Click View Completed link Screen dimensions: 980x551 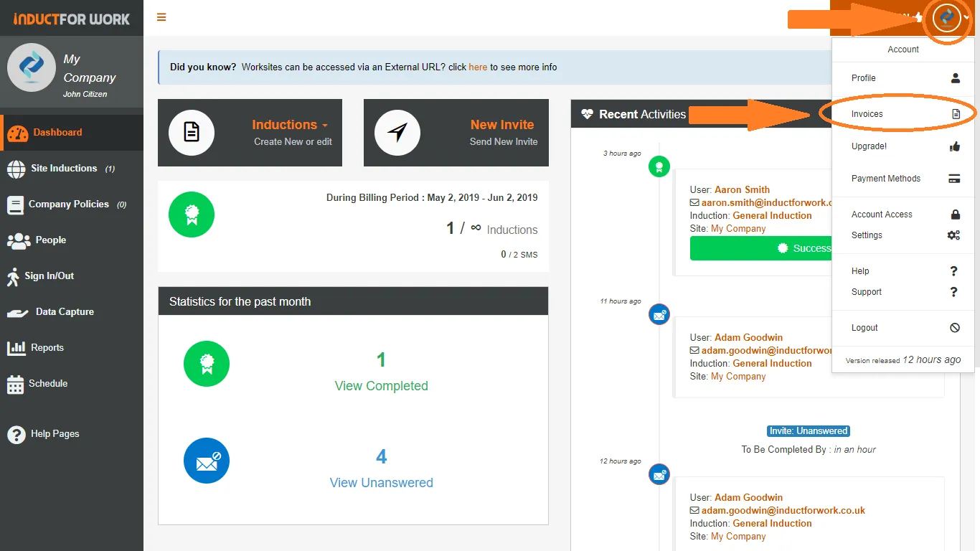(x=381, y=386)
